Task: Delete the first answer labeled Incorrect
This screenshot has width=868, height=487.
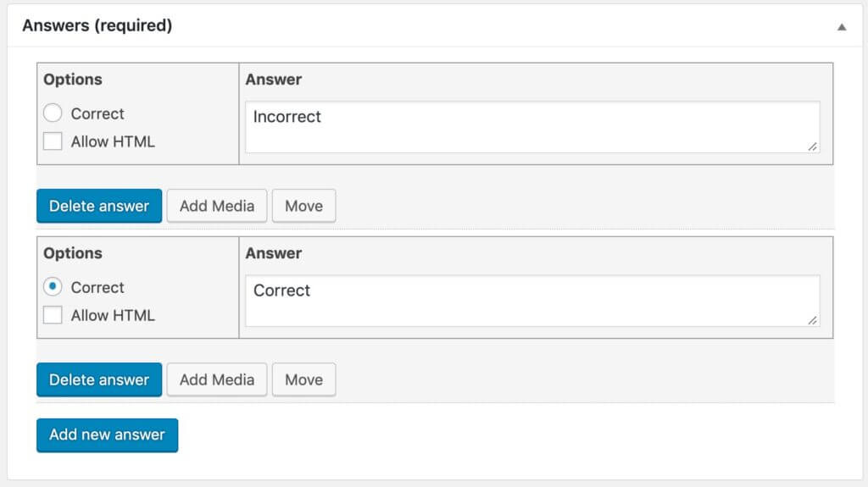Action: [98, 206]
